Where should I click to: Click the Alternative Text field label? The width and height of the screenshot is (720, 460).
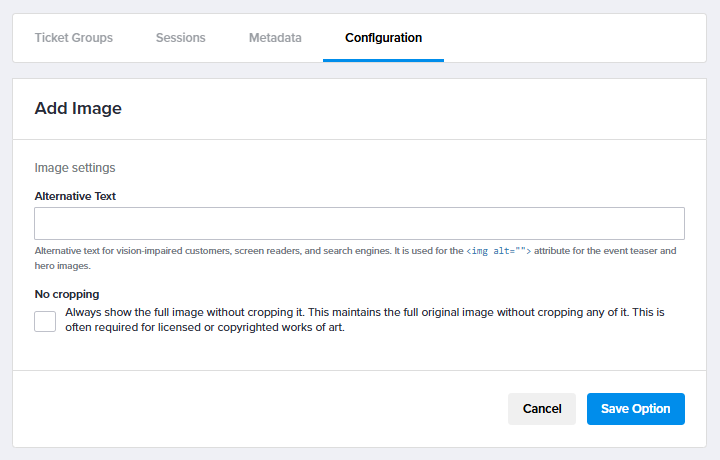[x=75, y=196]
